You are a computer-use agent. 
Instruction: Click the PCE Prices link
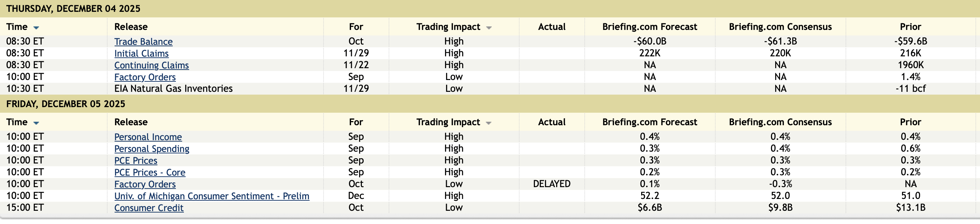coord(136,161)
